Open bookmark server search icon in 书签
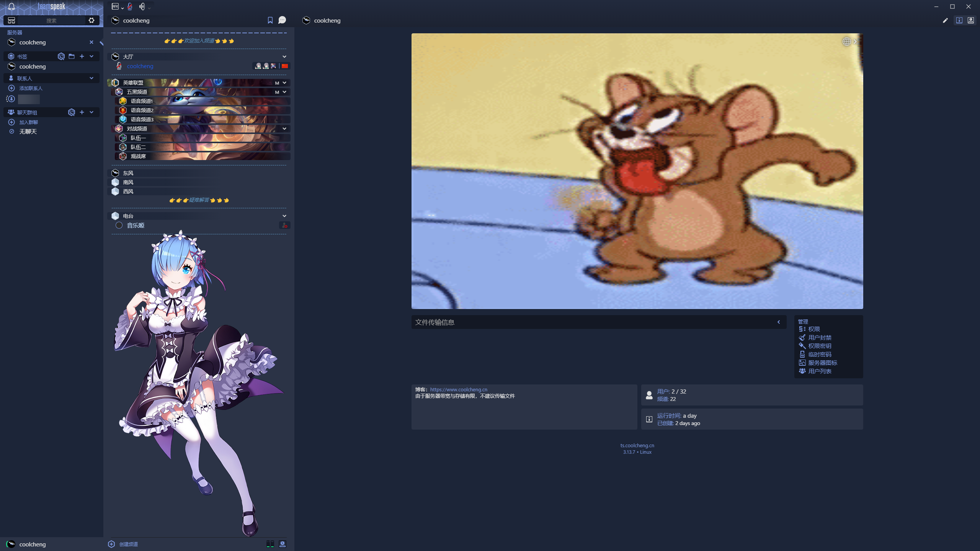The image size is (980, 551). (x=61, y=56)
